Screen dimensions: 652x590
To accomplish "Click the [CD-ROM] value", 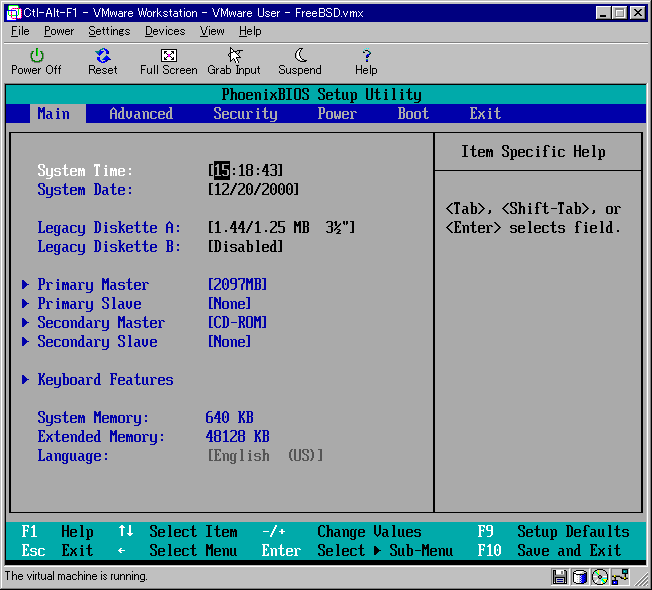I will click(x=237, y=323).
